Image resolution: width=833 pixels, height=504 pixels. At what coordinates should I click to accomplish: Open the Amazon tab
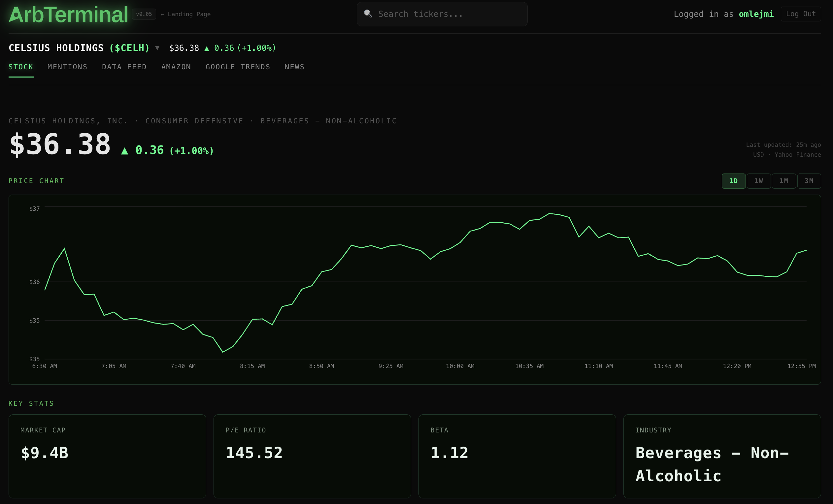point(176,67)
